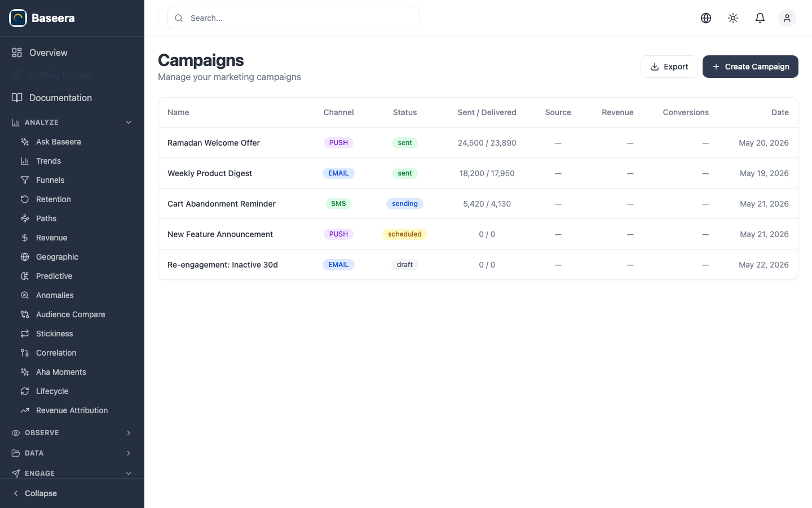Click the Overview grid icon
The image size is (812, 508).
pyautogui.click(x=17, y=52)
